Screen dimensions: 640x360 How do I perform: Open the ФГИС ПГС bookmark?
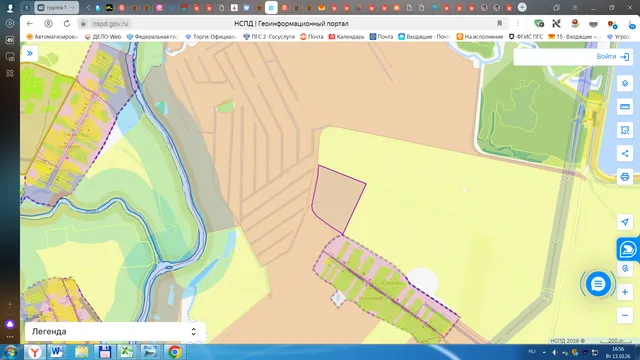tap(526, 37)
